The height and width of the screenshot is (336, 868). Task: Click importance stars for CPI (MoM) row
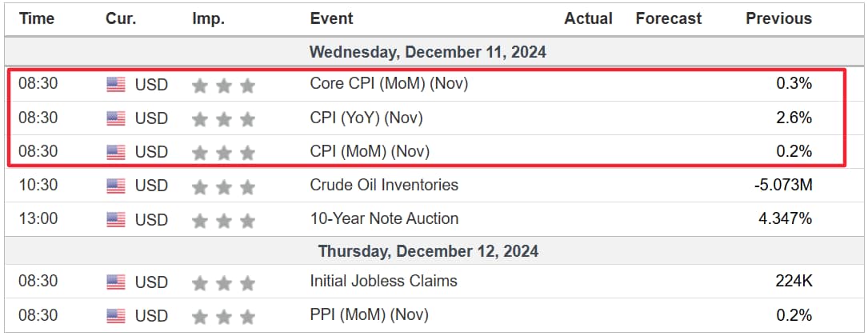point(224,152)
